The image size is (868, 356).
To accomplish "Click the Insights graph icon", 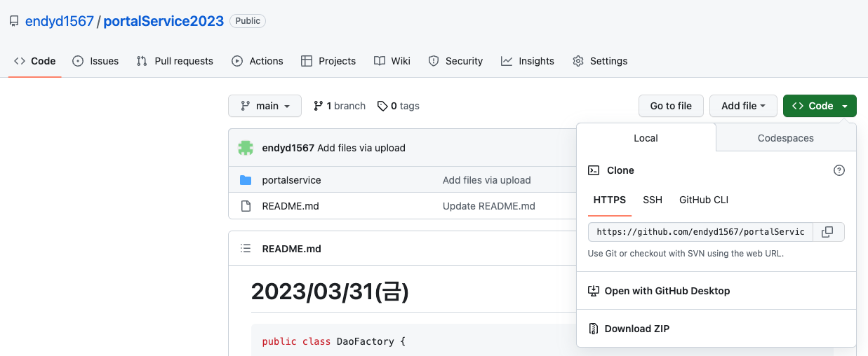I will [x=507, y=61].
